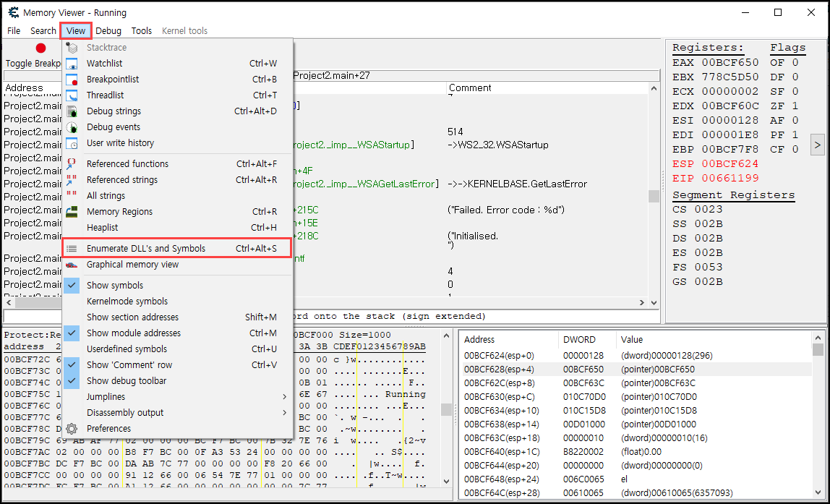Expand the Jumplines submenu
The image size is (830, 504).
point(177,396)
